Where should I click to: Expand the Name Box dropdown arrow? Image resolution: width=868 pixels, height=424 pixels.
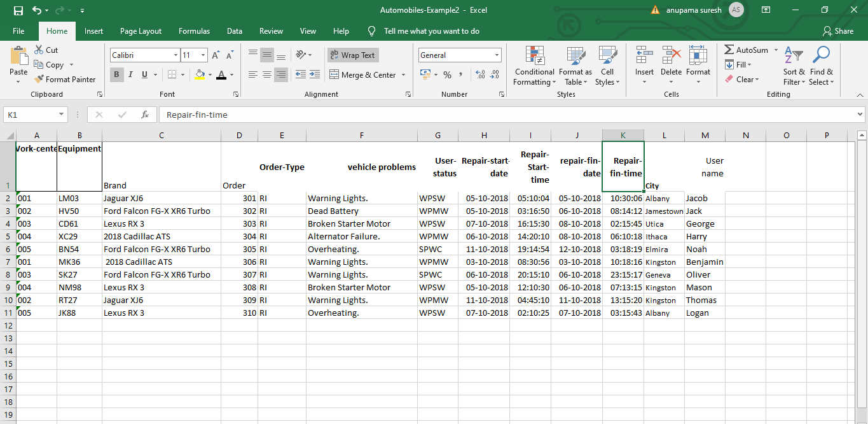click(x=61, y=115)
